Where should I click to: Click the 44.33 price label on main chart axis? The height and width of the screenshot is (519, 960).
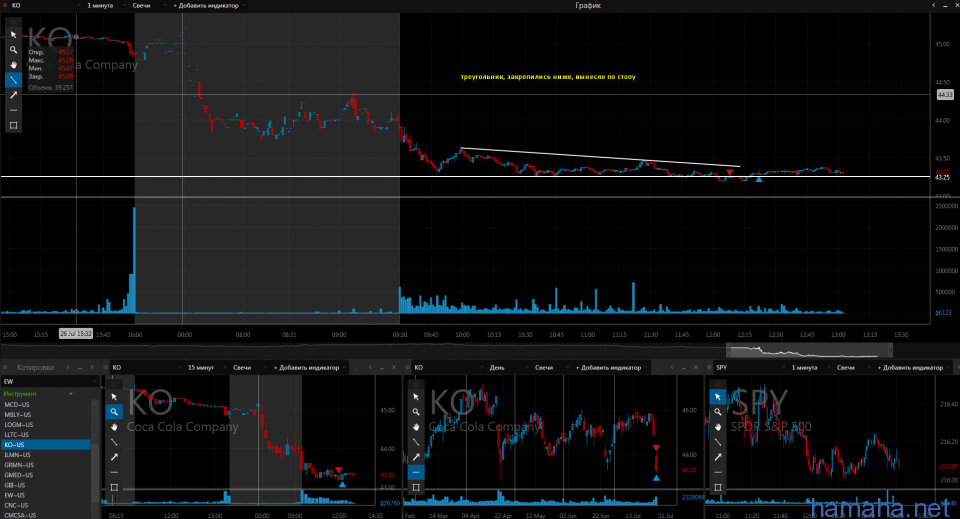coord(945,95)
